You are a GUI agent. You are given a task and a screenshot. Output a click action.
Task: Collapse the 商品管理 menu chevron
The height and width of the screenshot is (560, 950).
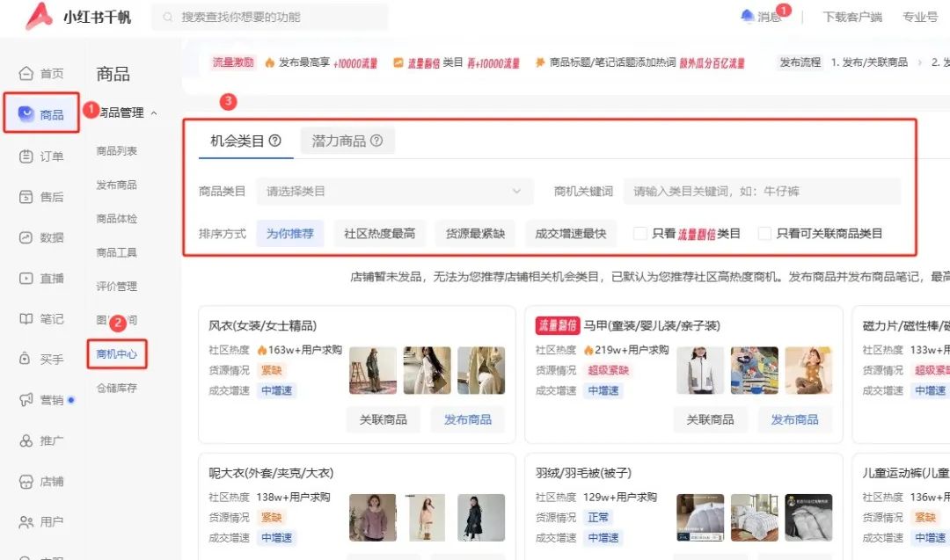click(x=154, y=113)
